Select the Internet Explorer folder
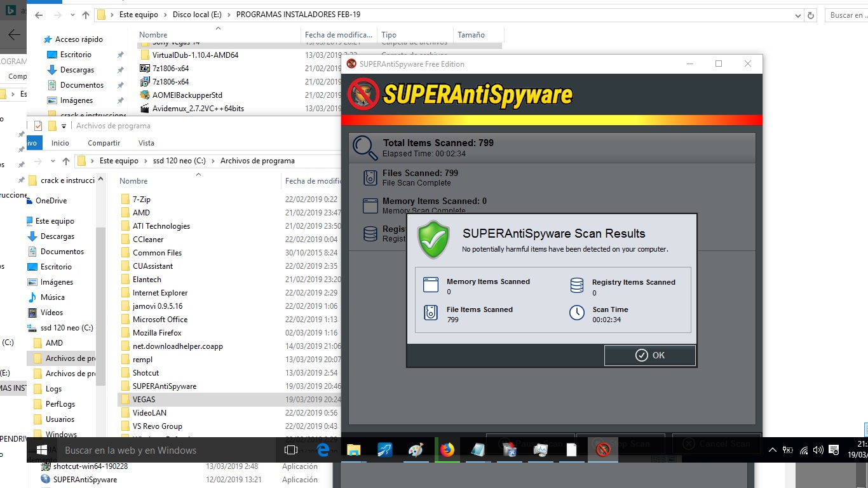868x488 pixels. tap(160, 293)
